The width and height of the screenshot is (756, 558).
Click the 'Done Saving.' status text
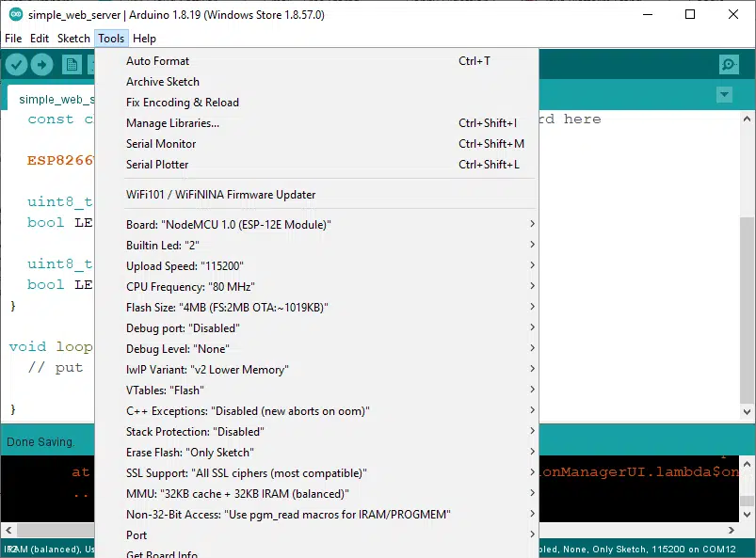click(40, 442)
